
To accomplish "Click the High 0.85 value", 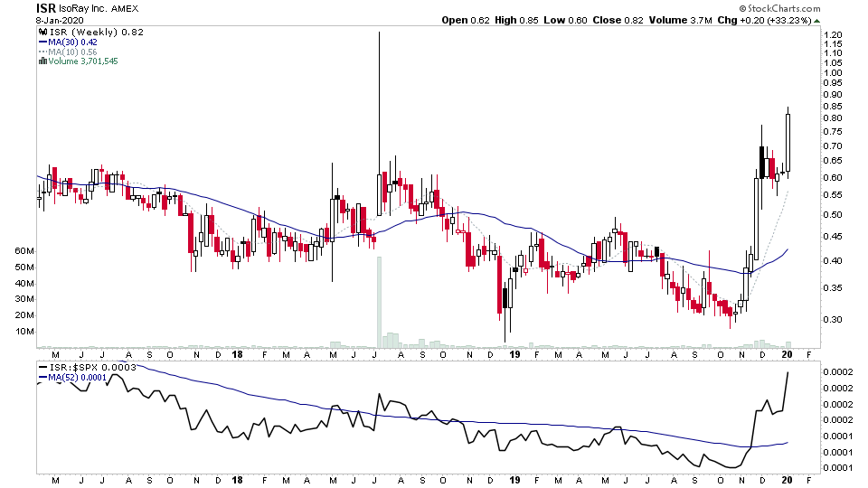I will pyautogui.click(x=516, y=21).
